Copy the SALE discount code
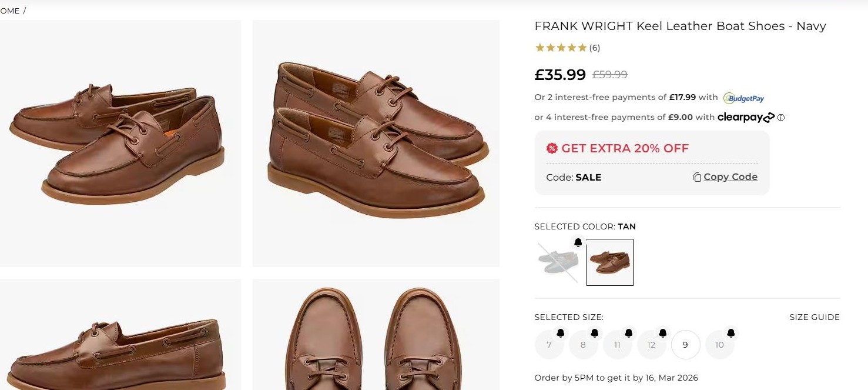Viewport: 868px width, 390px height. pos(725,177)
